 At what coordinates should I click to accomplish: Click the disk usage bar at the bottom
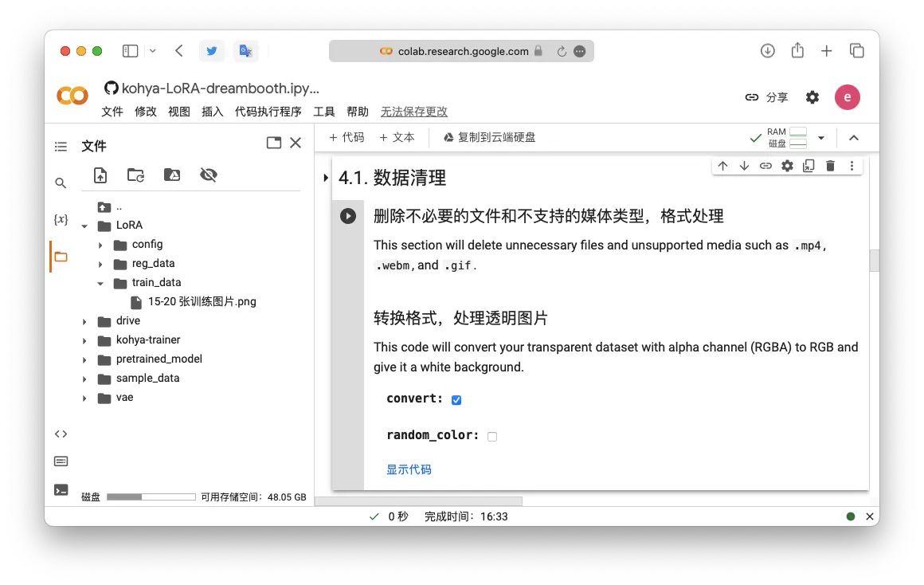point(151,497)
